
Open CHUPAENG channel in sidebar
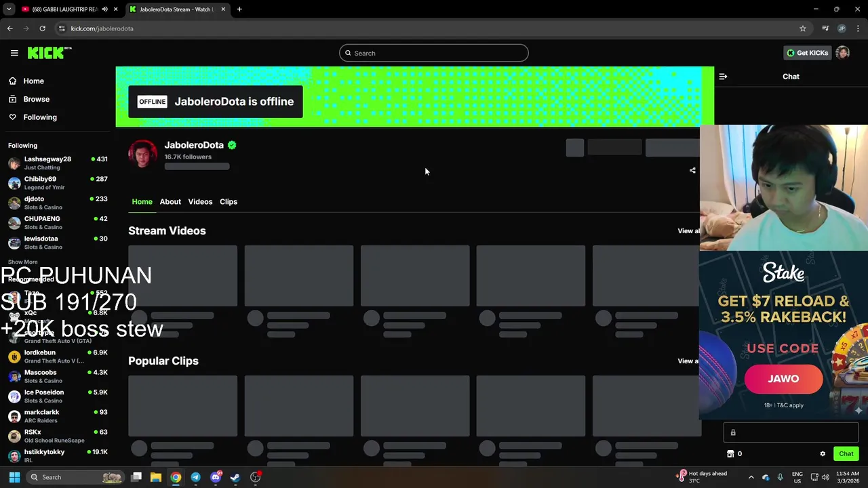tap(58, 222)
